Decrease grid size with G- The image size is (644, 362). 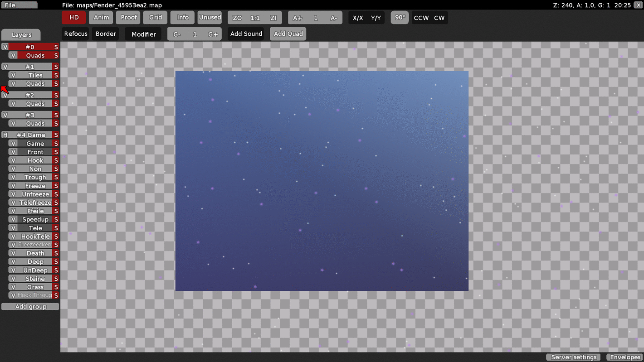(x=177, y=34)
